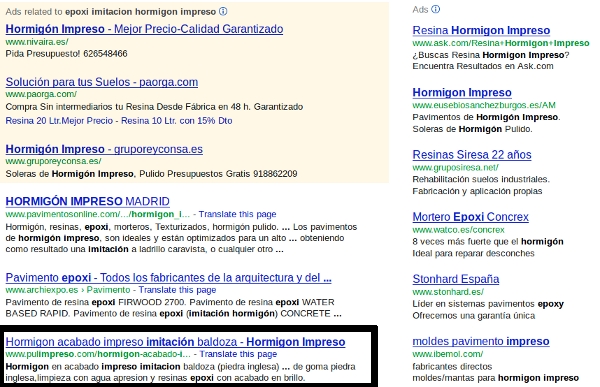Open 'Hormigon acabado impreso imitación baldoza' result
This screenshot has width=600, height=387.
pyautogui.click(x=175, y=341)
